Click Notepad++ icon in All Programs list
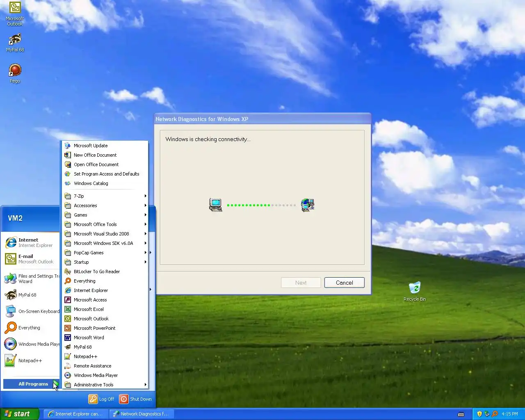 click(x=68, y=356)
